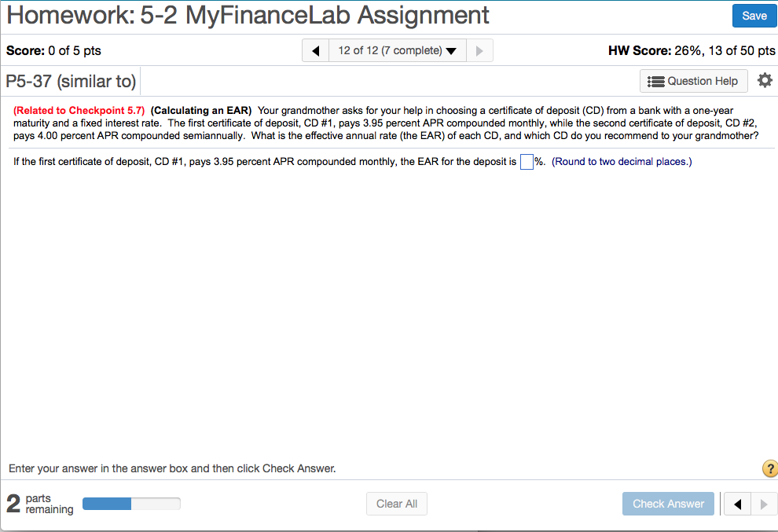778x532 pixels.
Task: Navigate to previous question with top left arrow
Action: [x=314, y=50]
